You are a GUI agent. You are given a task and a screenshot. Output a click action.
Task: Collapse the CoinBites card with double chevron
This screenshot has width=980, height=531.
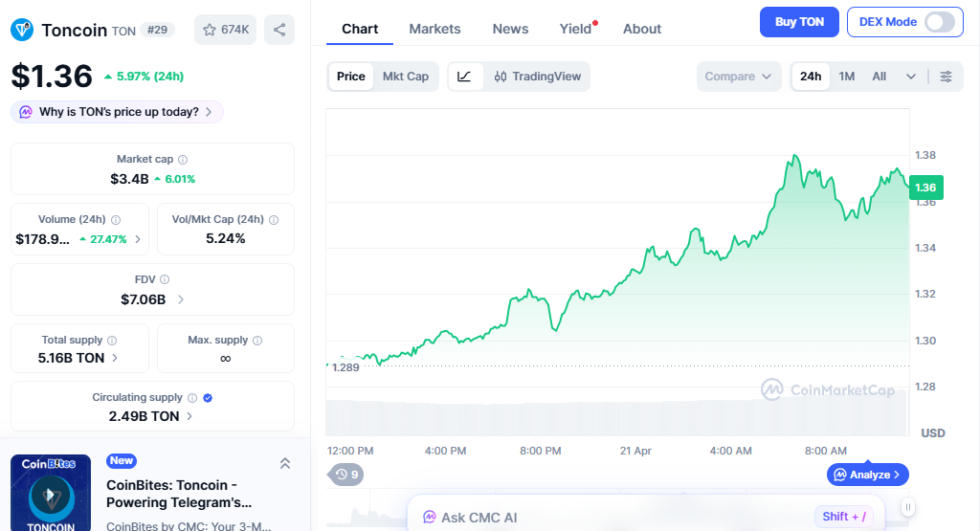coord(285,463)
